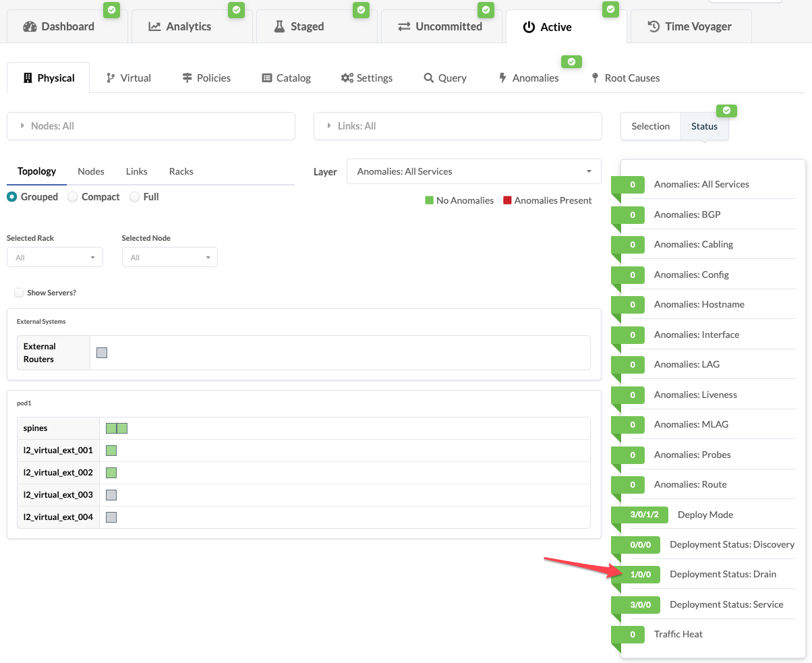The height and width of the screenshot is (663, 812).
Task: Open the Root Causes sub-tab
Action: coord(625,78)
